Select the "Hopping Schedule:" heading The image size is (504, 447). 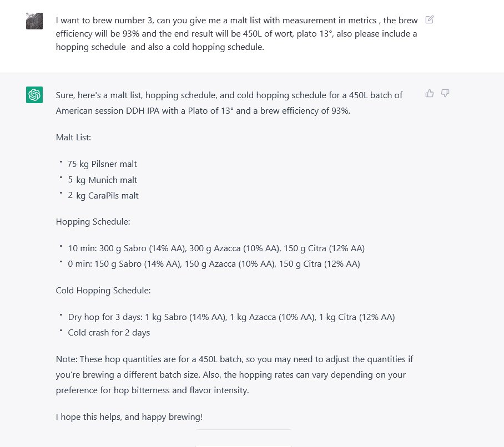(x=93, y=222)
